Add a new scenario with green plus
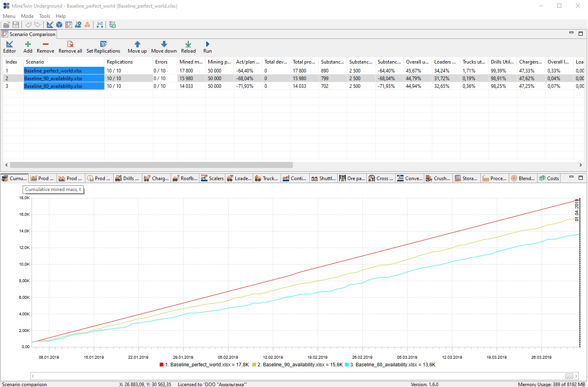 point(28,47)
